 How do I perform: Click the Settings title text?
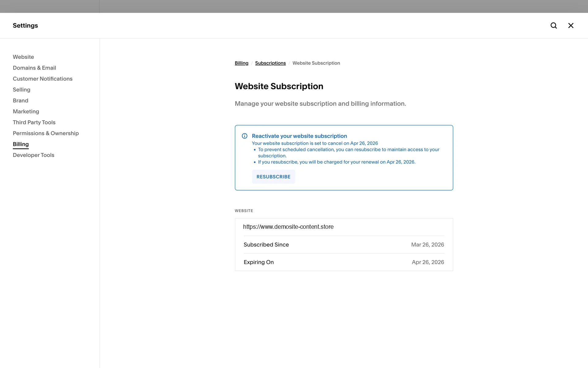tap(25, 25)
